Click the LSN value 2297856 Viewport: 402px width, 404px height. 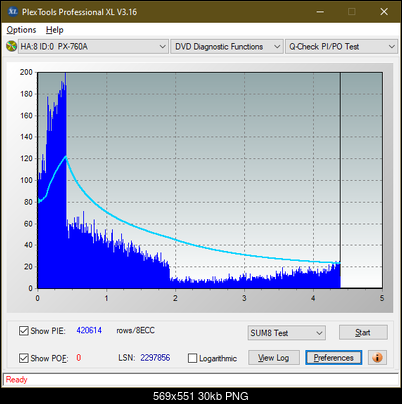[x=155, y=358]
